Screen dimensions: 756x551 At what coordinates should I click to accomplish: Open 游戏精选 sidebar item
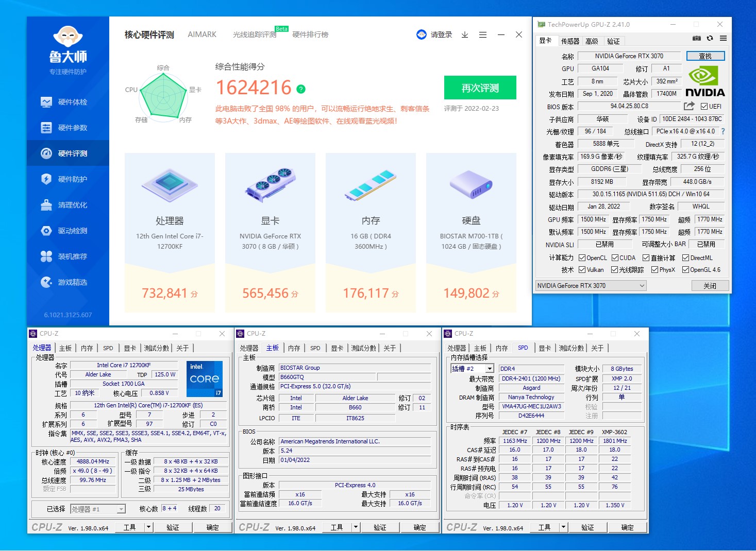tap(68, 282)
